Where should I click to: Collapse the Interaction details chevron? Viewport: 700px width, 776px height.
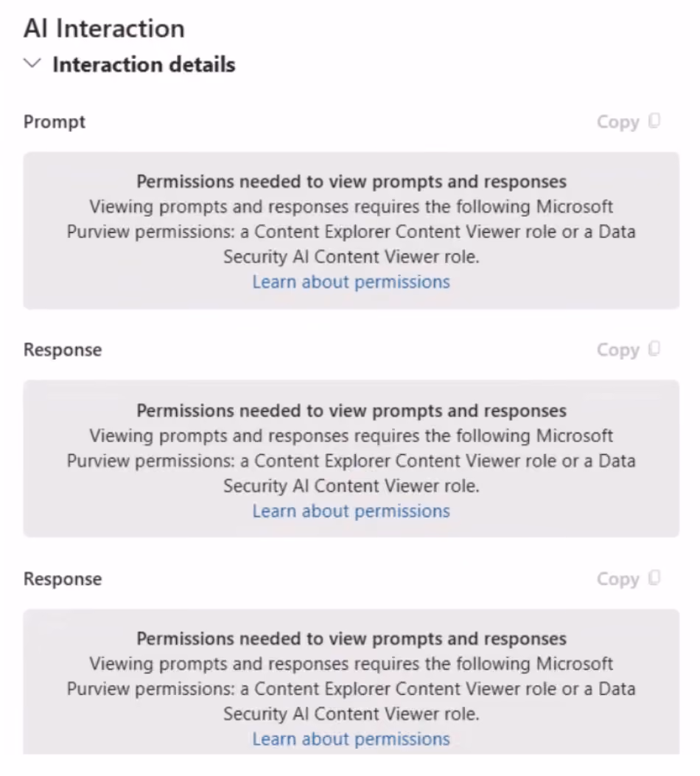click(32, 63)
